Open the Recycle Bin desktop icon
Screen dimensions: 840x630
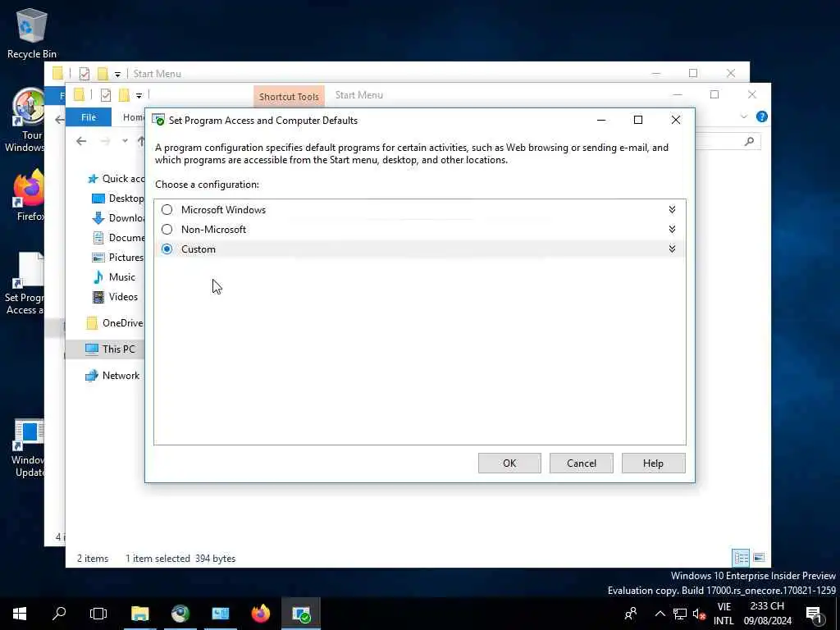pos(32,33)
